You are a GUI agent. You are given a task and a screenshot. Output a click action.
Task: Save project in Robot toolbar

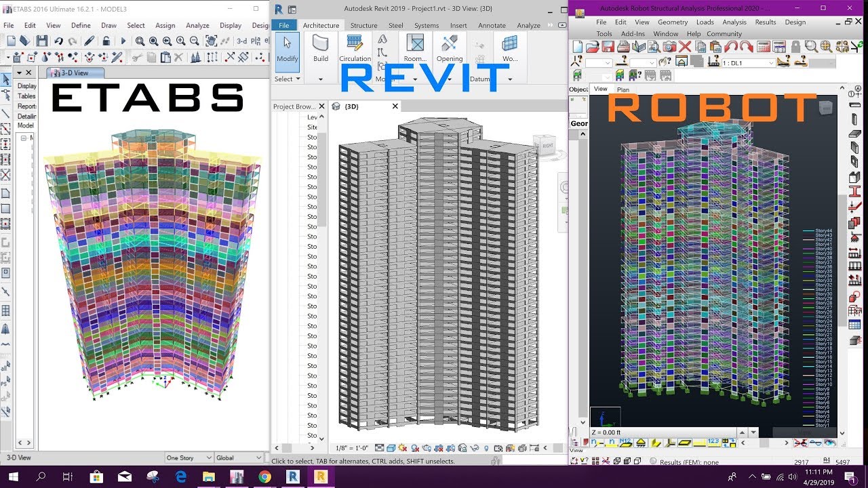[x=608, y=47]
